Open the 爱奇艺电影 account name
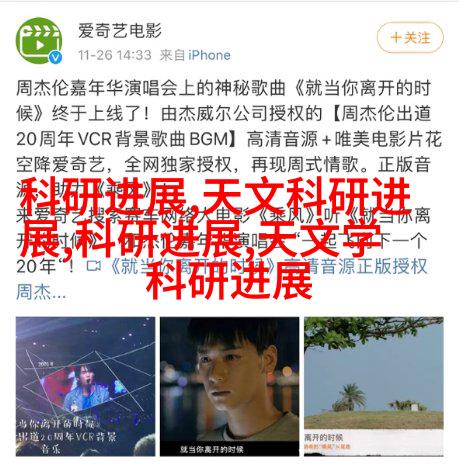Viewport: 459px width, 466px height. [120, 30]
